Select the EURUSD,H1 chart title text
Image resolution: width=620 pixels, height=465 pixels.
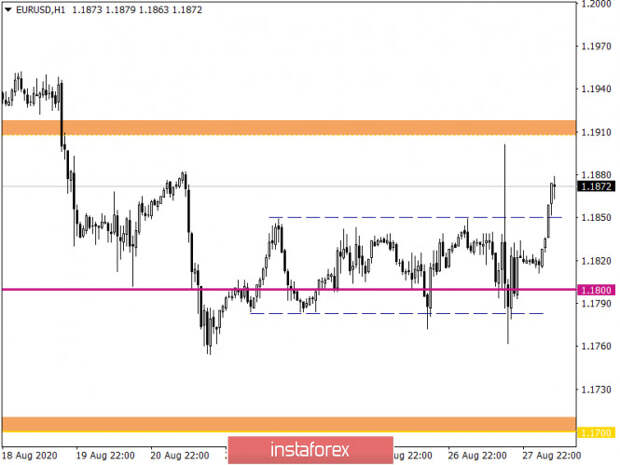point(40,9)
